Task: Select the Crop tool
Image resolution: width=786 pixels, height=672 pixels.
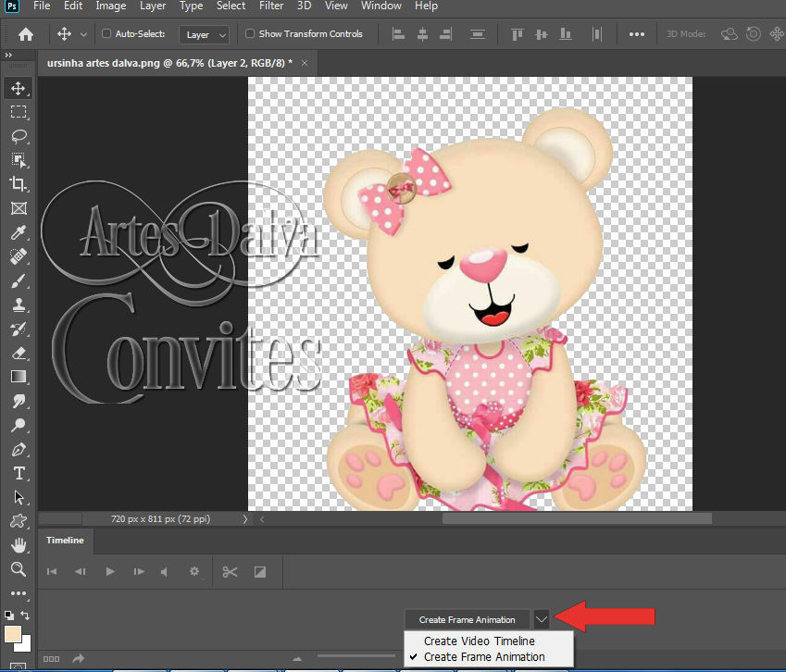Action: click(x=19, y=184)
